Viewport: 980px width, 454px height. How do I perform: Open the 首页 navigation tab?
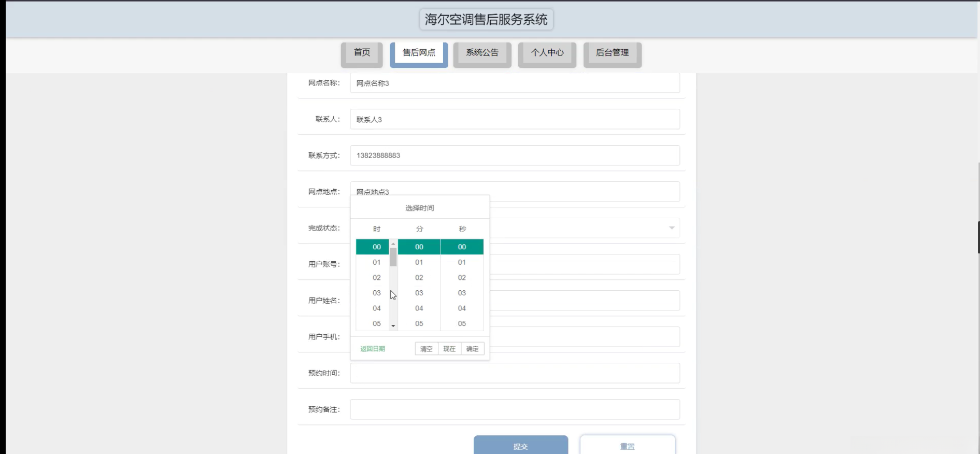pyautogui.click(x=362, y=54)
